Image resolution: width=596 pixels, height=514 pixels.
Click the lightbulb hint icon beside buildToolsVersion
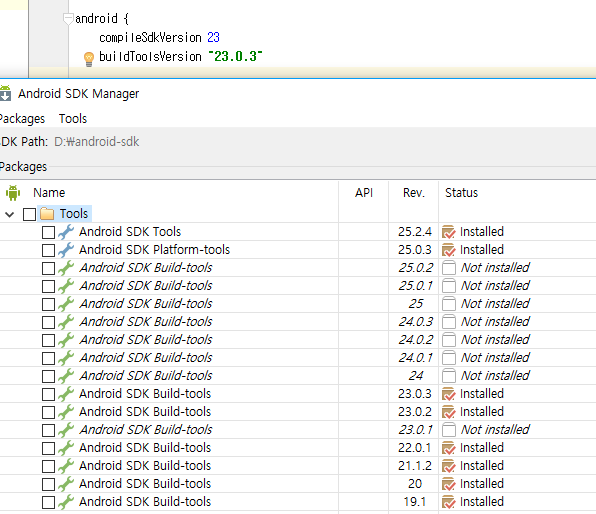(89, 59)
